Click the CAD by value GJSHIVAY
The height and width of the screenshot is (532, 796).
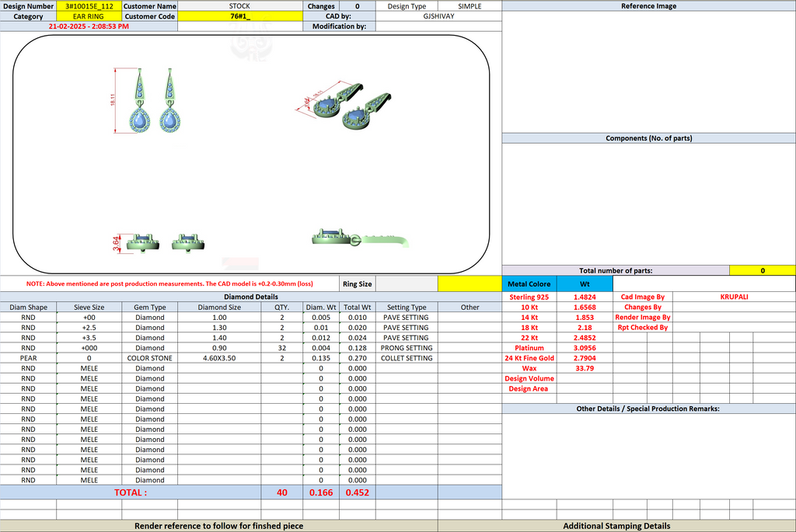pyautogui.click(x=438, y=16)
